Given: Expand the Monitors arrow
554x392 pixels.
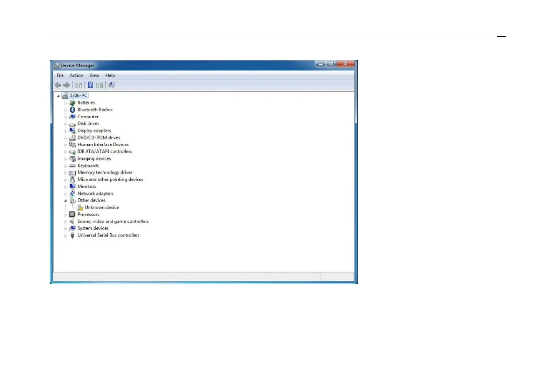Looking at the screenshot, I should 65,187.
